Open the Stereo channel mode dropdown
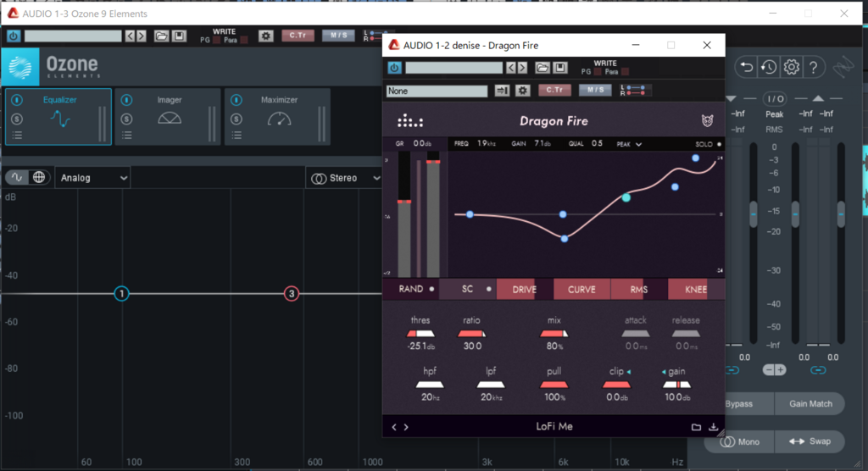This screenshot has width=868, height=471. (344, 178)
